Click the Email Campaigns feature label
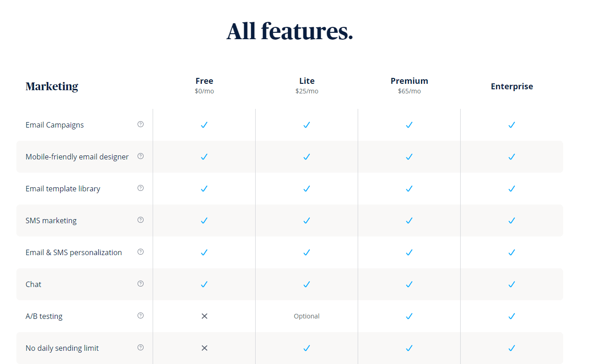The height and width of the screenshot is (364, 596). (x=55, y=125)
